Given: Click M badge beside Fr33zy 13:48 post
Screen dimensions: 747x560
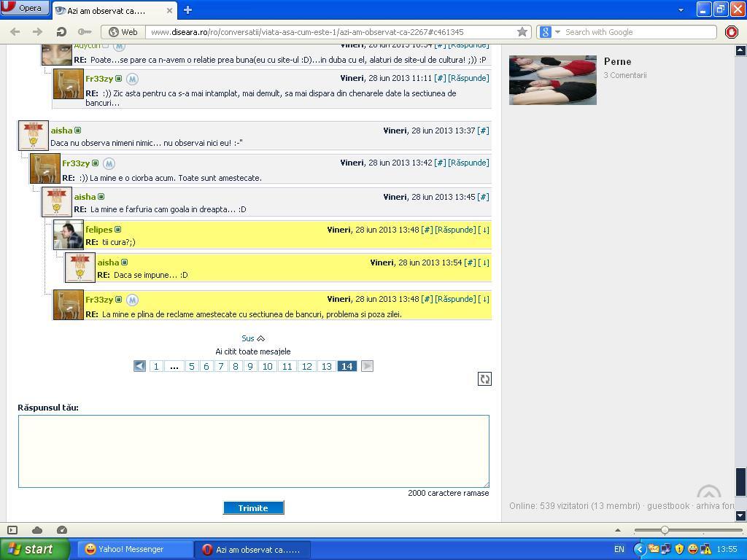Looking at the screenshot, I should [133, 300].
